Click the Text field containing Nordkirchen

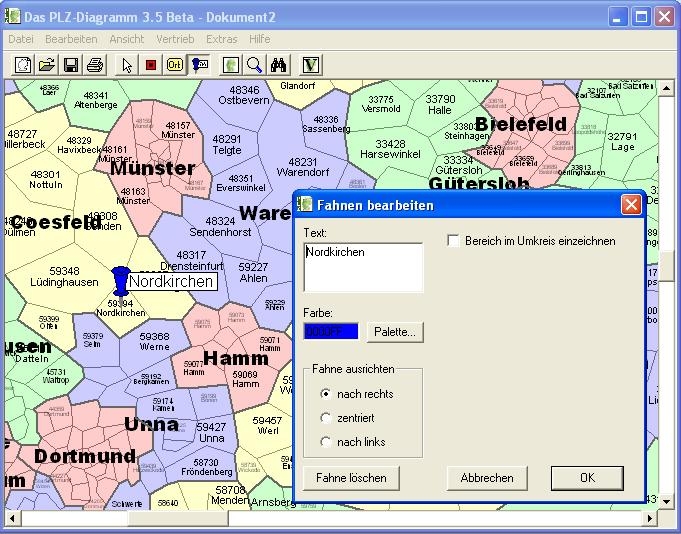coord(363,267)
